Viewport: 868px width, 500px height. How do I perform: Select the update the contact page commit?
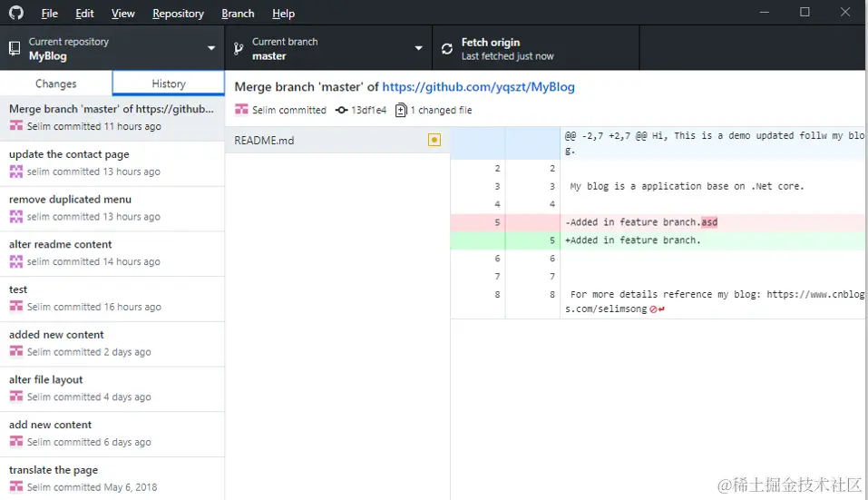point(112,164)
